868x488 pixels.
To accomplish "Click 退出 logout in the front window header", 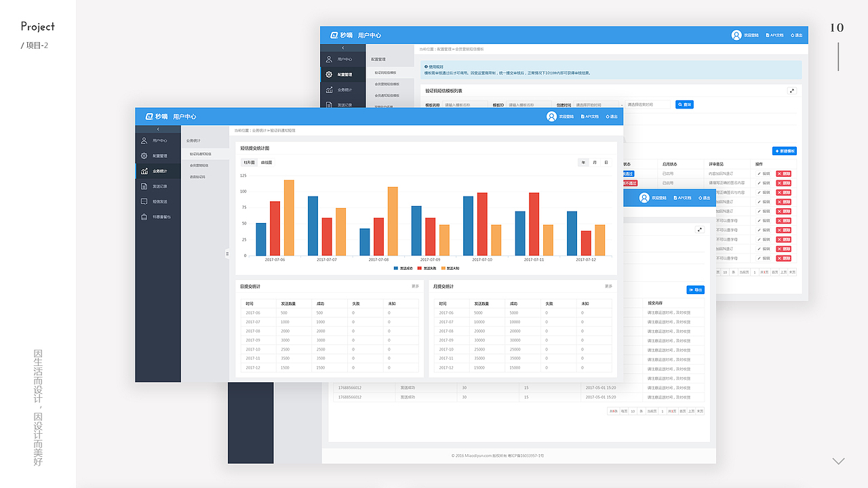I will [x=611, y=117].
